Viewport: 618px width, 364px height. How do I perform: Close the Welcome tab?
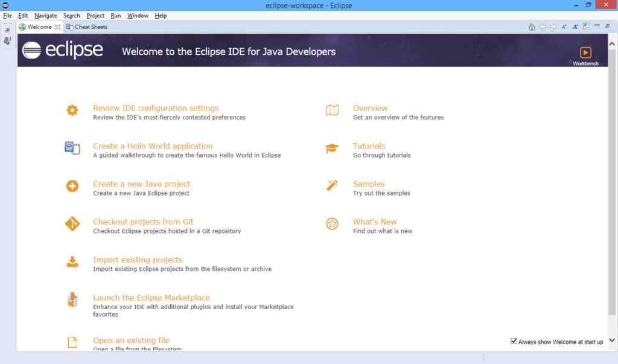pos(58,27)
